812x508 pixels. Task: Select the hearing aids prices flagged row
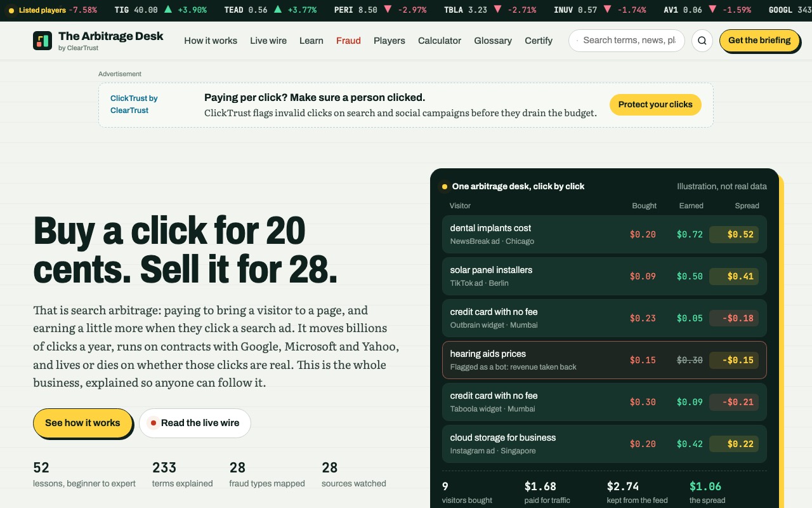tap(605, 360)
